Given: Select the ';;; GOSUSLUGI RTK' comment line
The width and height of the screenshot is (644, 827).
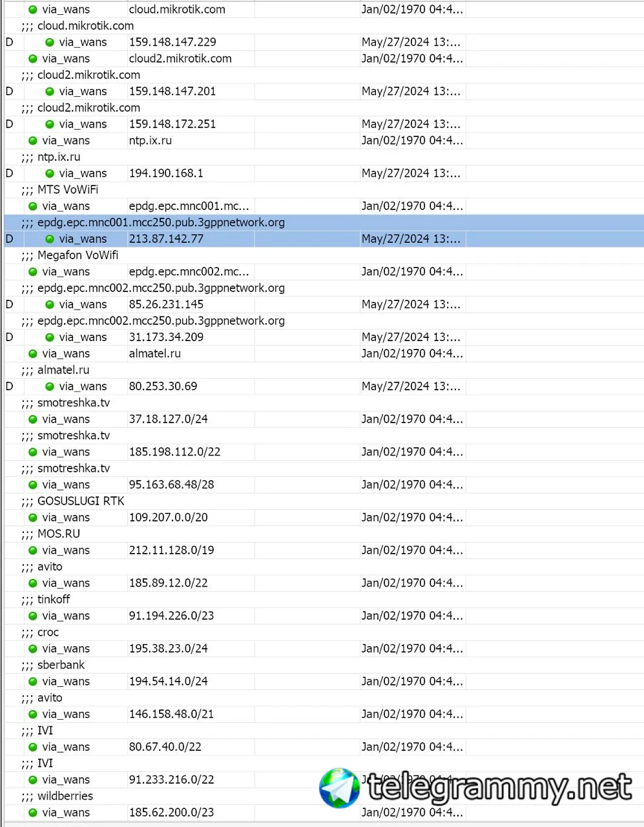Looking at the screenshot, I should (x=72, y=501).
